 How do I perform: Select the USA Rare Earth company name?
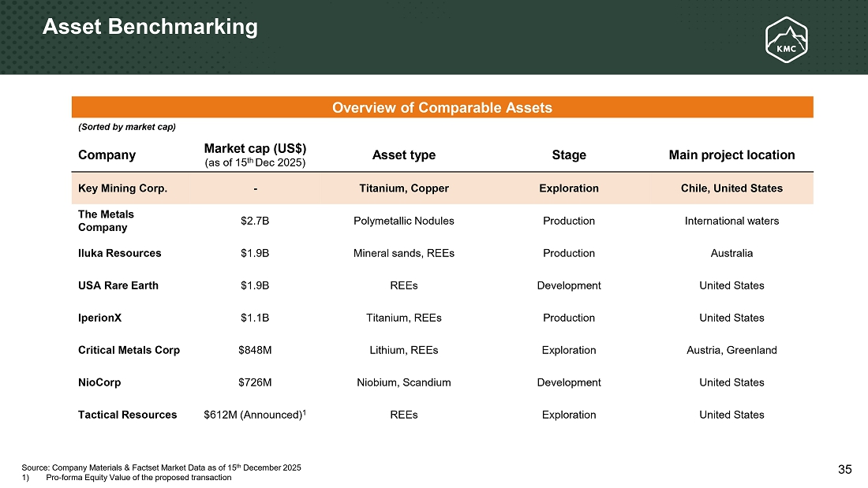[118, 285]
